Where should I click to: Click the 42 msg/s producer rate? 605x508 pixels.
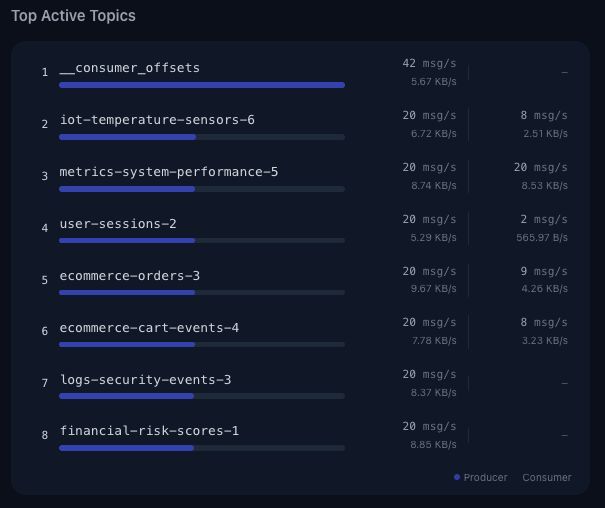(429, 63)
